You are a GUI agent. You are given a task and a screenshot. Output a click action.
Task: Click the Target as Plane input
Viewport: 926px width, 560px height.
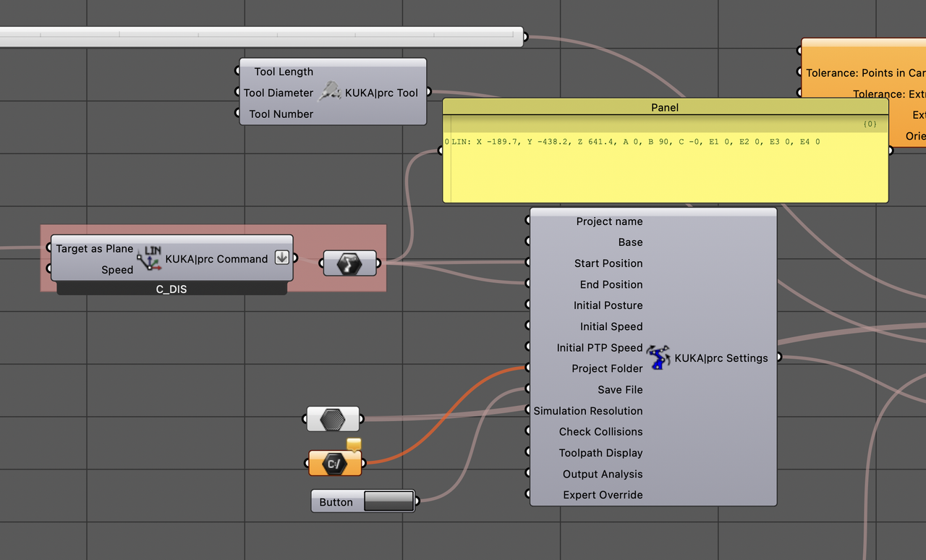pos(95,248)
